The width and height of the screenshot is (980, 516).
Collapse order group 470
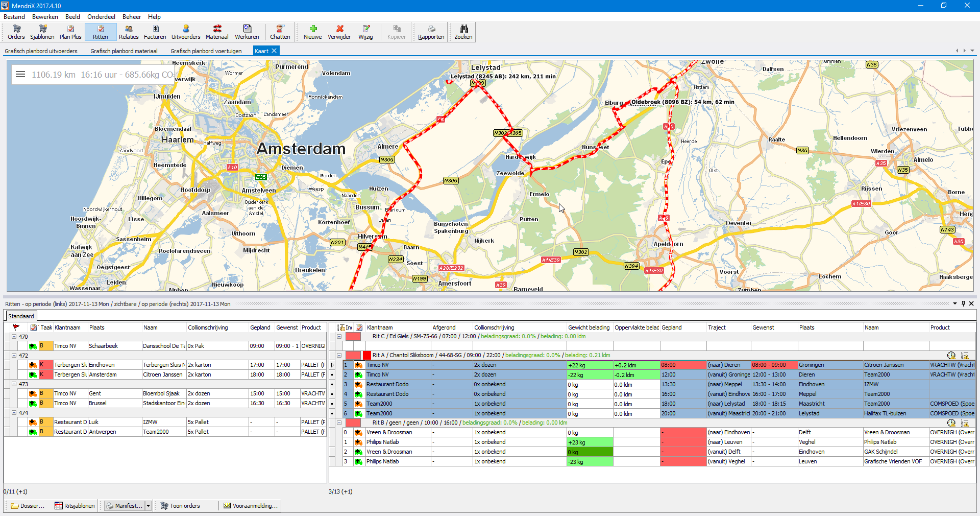(14, 337)
